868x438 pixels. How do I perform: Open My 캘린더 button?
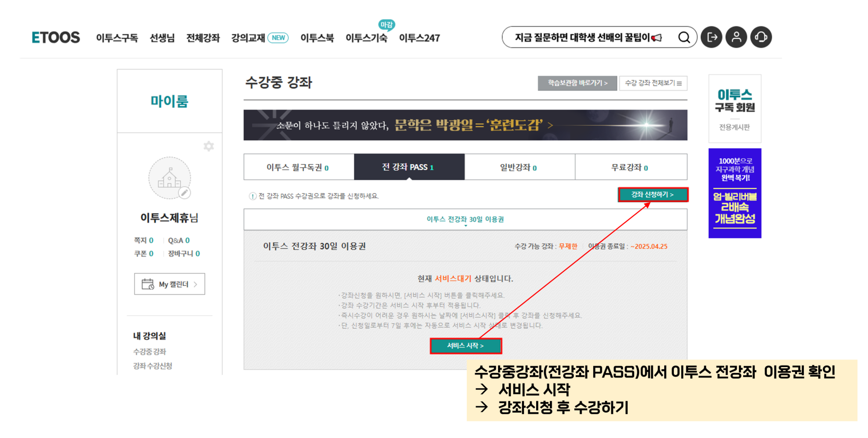(x=169, y=284)
